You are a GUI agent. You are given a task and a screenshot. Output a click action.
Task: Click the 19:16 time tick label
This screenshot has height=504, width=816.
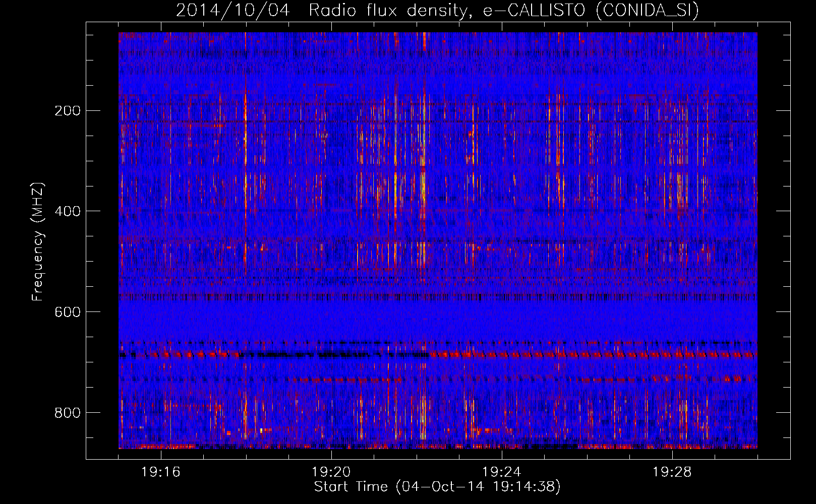(161, 472)
